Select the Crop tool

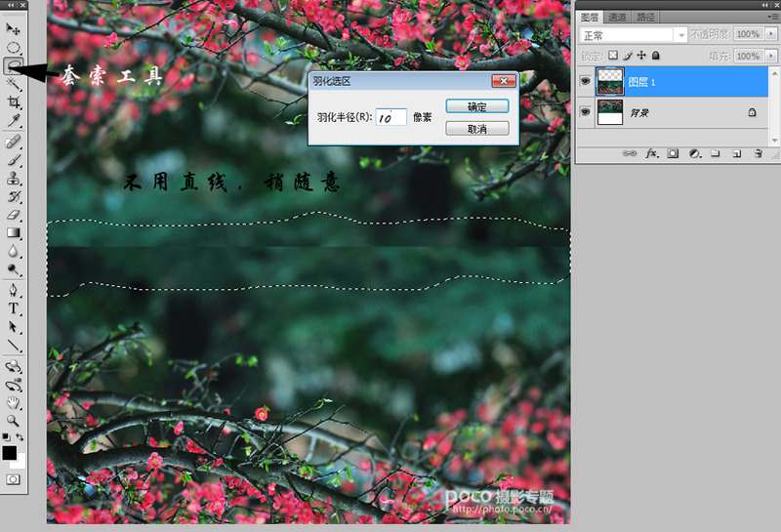[x=13, y=102]
